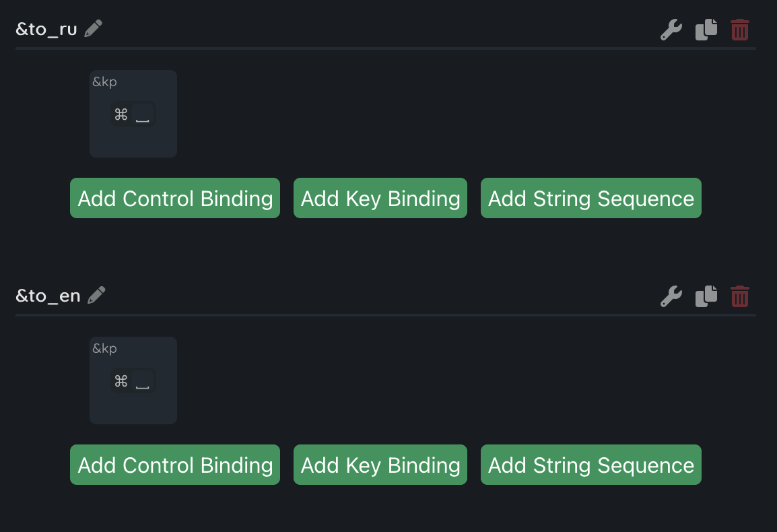Screen dimensions: 777x532
Task: Click the pencil icon to rename &to_en
Action: (x=96, y=295)
